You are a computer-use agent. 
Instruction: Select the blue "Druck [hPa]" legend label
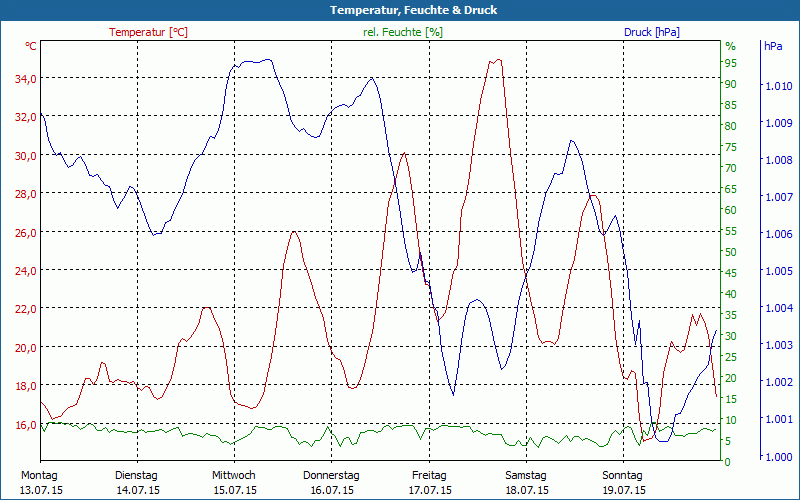tap(651, 32)
